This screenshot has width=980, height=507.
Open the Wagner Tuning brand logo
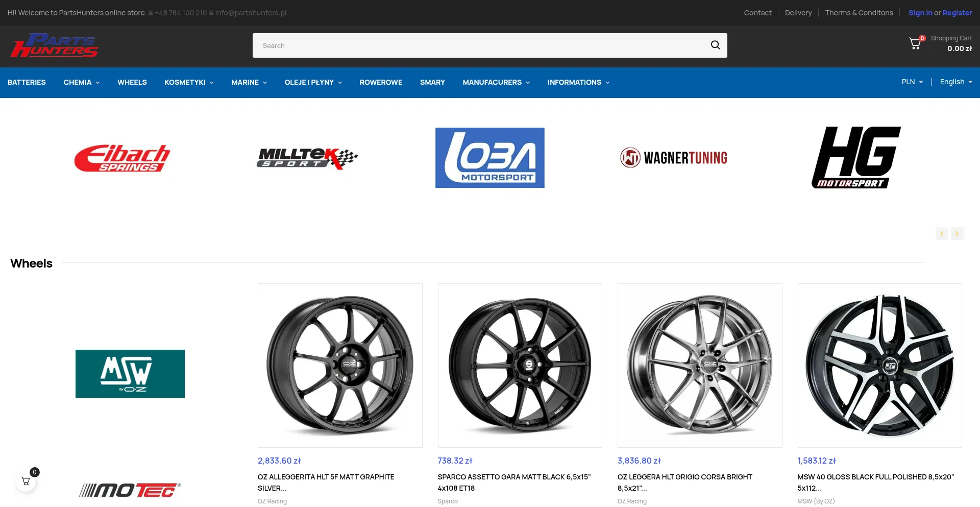pyautogui.click(x=673, y=158)
